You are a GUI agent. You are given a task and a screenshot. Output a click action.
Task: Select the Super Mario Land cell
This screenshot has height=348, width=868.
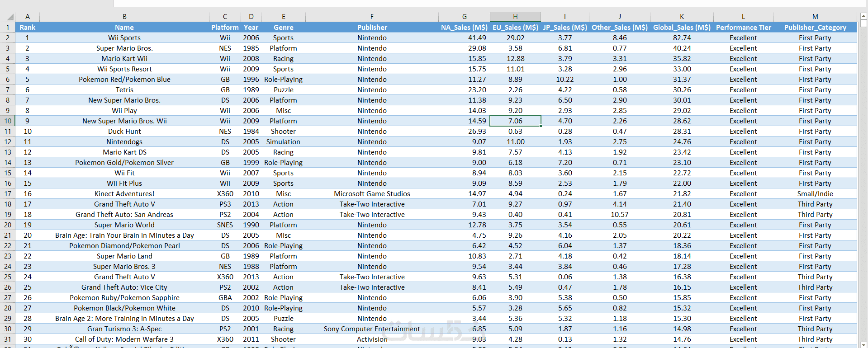click(x=124, y=256)
